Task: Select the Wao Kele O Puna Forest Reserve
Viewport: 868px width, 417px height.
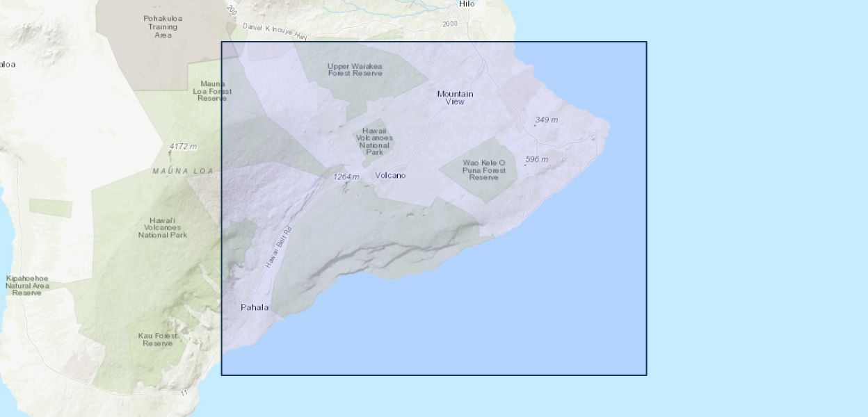Action: (484, 170)
